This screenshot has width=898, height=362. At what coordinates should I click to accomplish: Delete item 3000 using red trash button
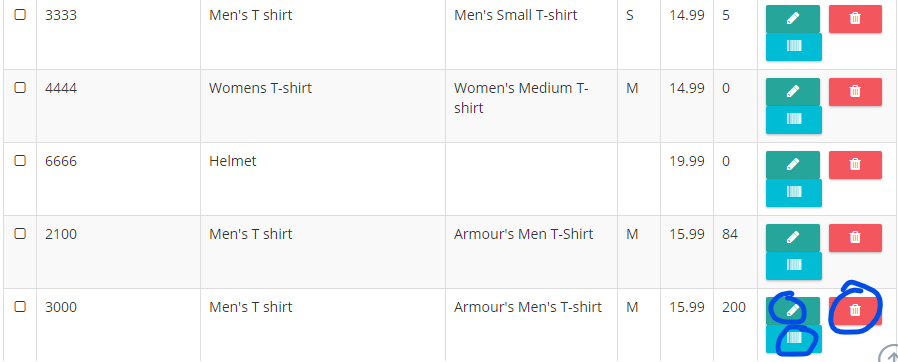click(x=855, y=311)
